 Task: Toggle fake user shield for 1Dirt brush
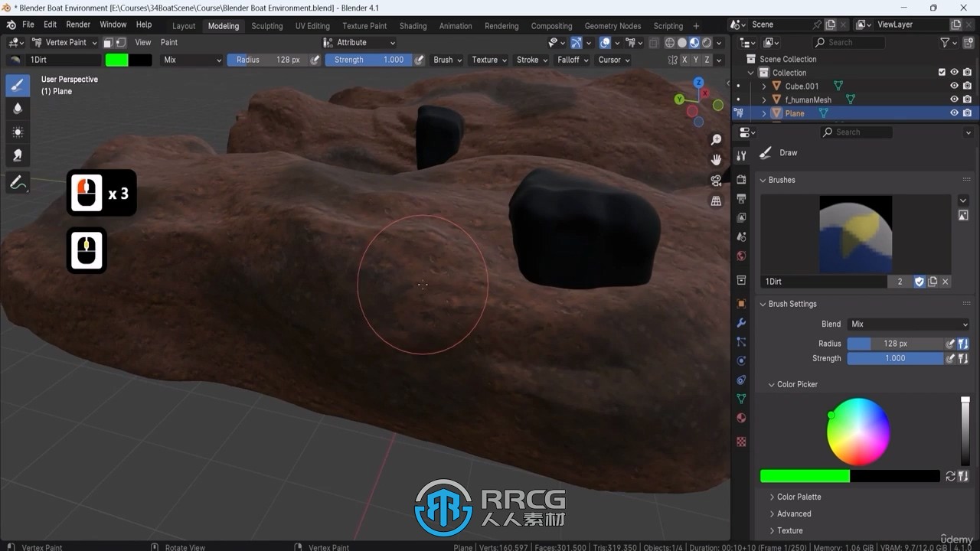pyautogui.click(x=920, y=282)
